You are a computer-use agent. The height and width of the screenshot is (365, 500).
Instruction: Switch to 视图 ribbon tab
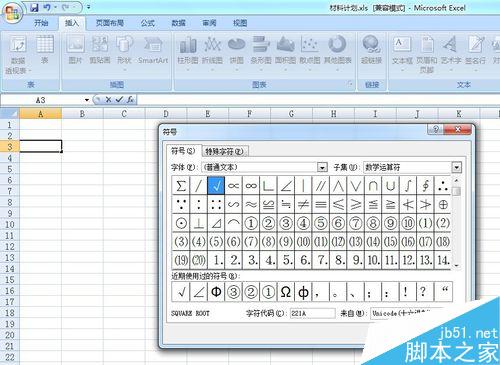[240, 23]
